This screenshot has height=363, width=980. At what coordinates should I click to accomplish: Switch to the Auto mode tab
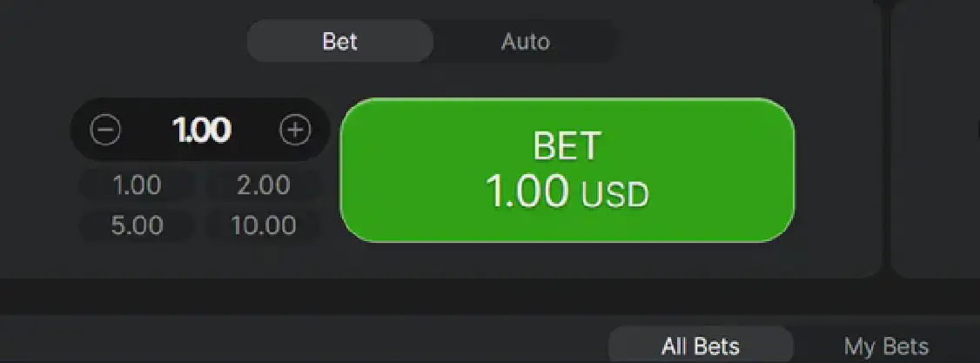click(526, 41)
